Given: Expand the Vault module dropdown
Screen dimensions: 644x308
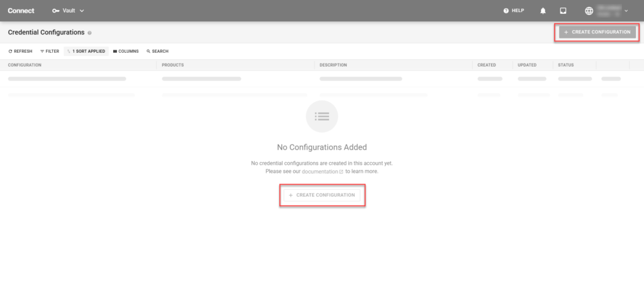Looking at the screenshot, I should [x=82, y=11].
